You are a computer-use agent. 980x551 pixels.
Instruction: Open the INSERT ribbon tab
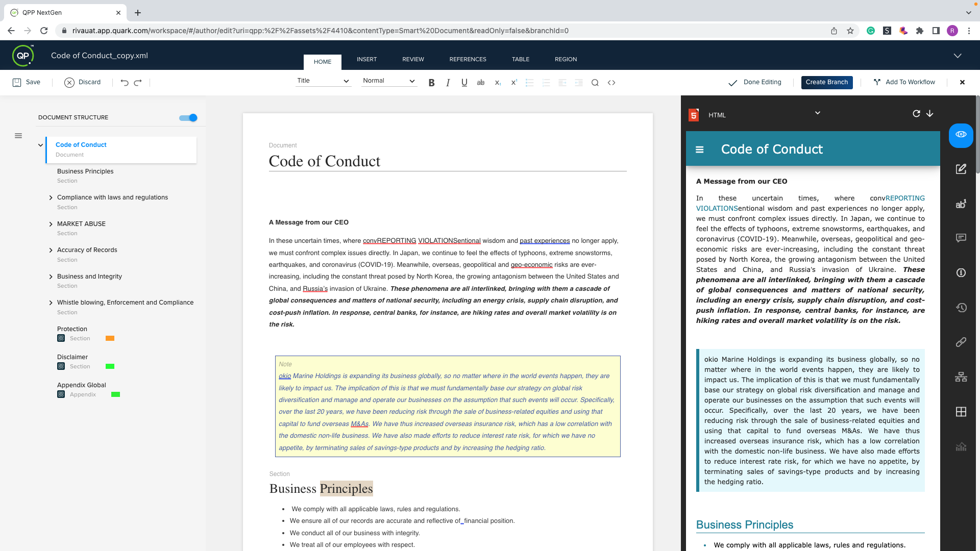tap(367, 59)
